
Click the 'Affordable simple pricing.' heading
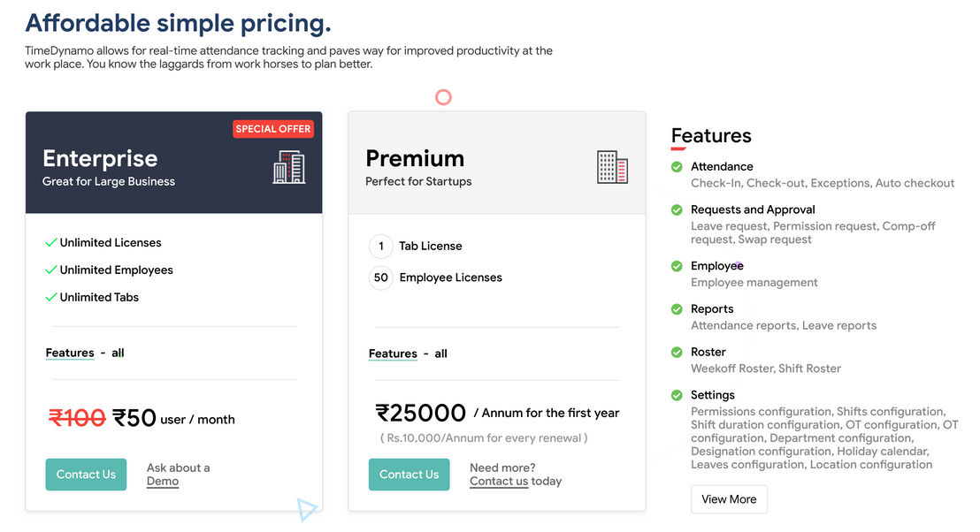(178, 23)
